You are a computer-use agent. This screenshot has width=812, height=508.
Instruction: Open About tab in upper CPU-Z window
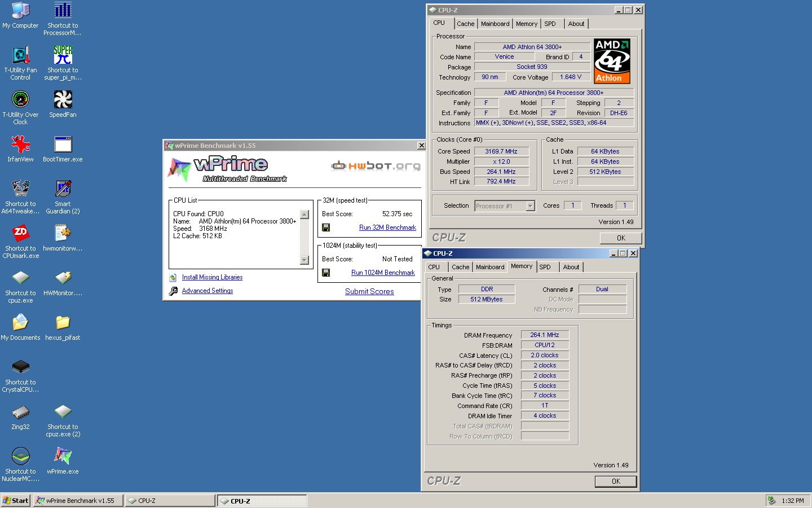point(576,24)
